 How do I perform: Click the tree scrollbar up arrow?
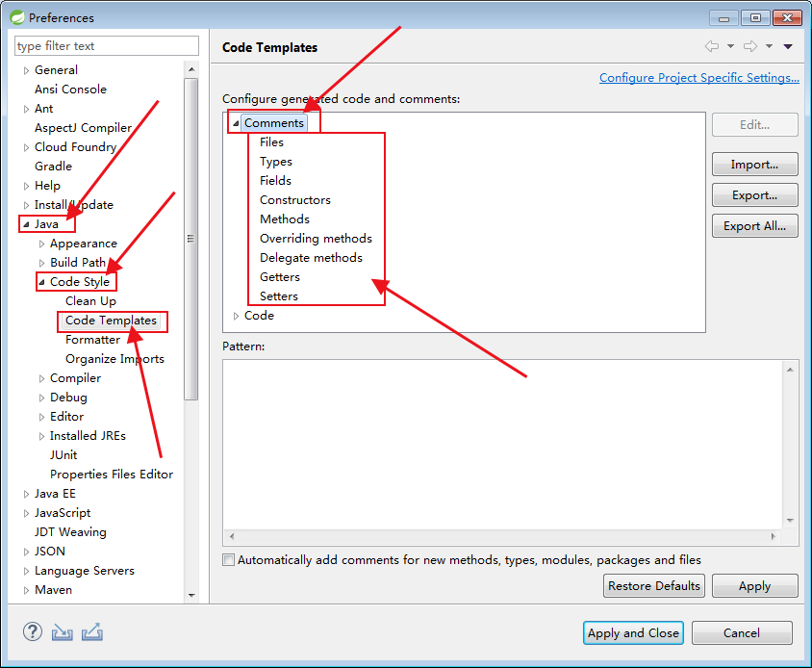[x=191, y=69]
